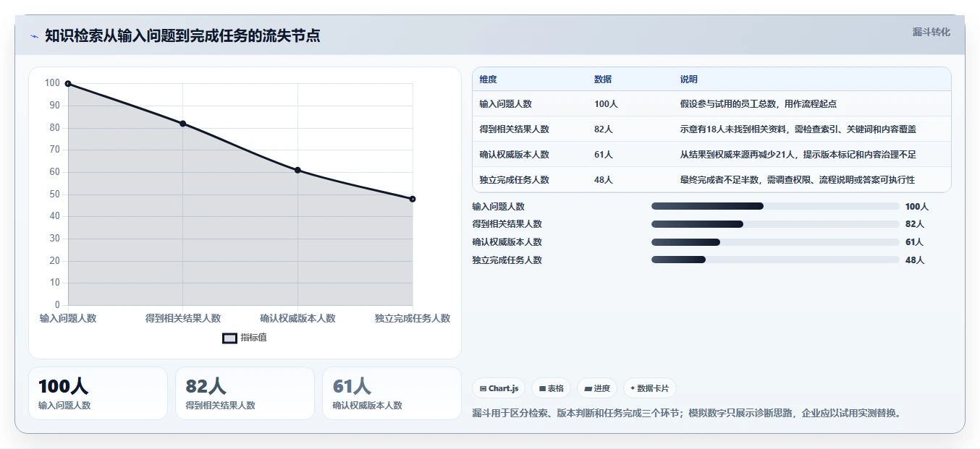The image size is (980, 449).
Task: Click page title 知识检索从输入问题到完成任务的流失节点
Action: pyautogui.click(x=182, y=36)
